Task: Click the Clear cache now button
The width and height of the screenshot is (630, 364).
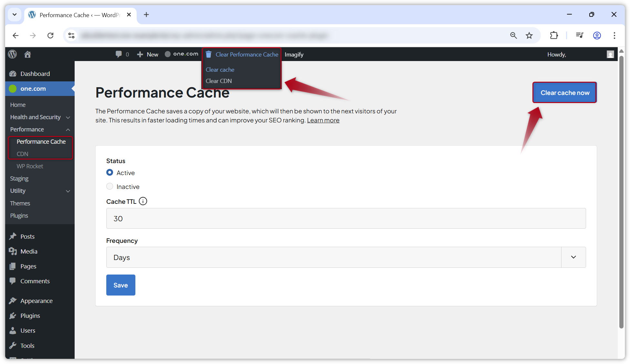Action: tap(564, 92)
